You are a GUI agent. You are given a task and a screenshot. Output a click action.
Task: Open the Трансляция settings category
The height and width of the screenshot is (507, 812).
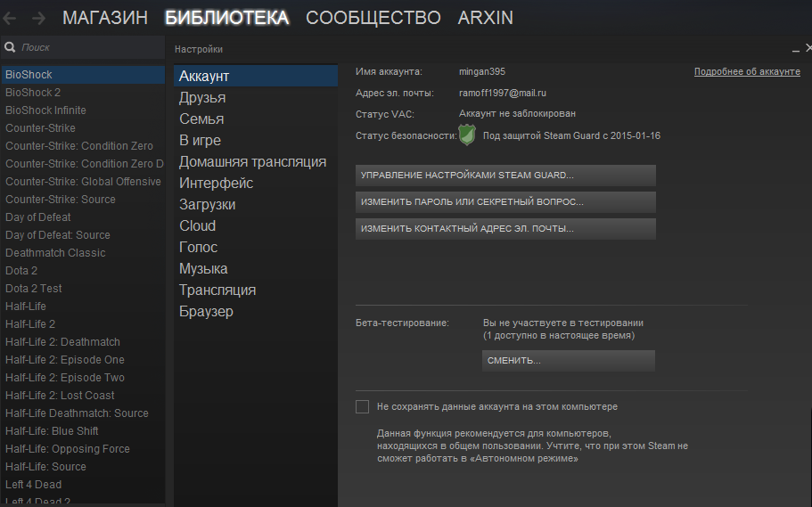[256, 290]
